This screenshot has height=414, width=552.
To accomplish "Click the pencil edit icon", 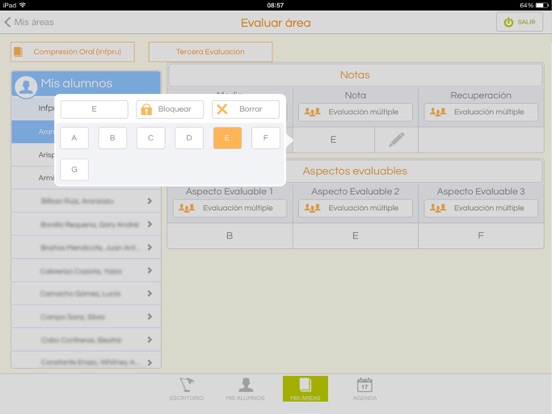I will coord(396,140).
